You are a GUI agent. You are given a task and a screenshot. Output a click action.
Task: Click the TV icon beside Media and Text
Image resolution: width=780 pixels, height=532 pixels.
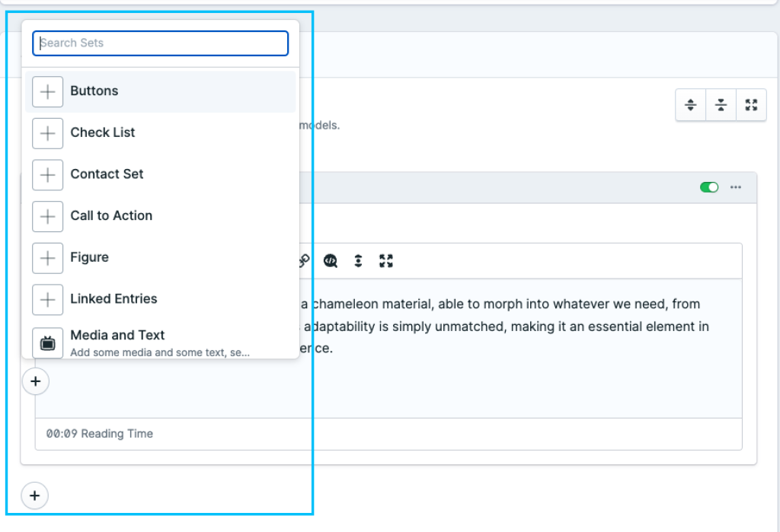47,343
